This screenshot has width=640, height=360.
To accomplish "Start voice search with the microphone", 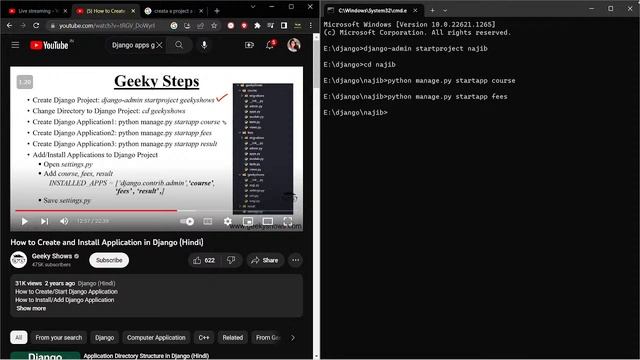I will click(204, 45).
